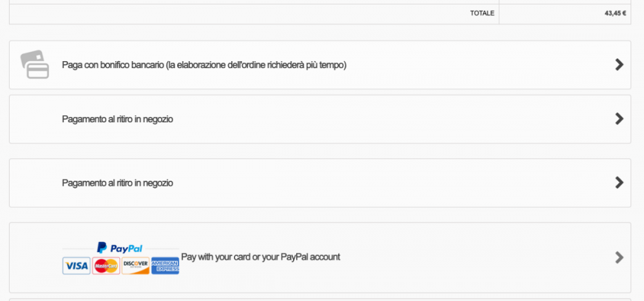
Task: Expand the bank transfer option using its chevron
Action: (619, 64)
